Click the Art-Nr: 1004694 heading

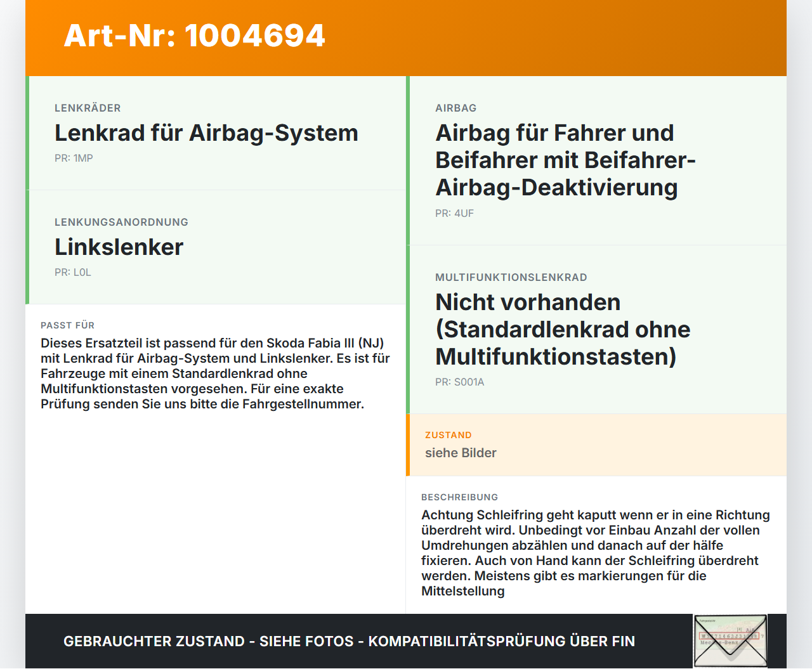point(195,36)
